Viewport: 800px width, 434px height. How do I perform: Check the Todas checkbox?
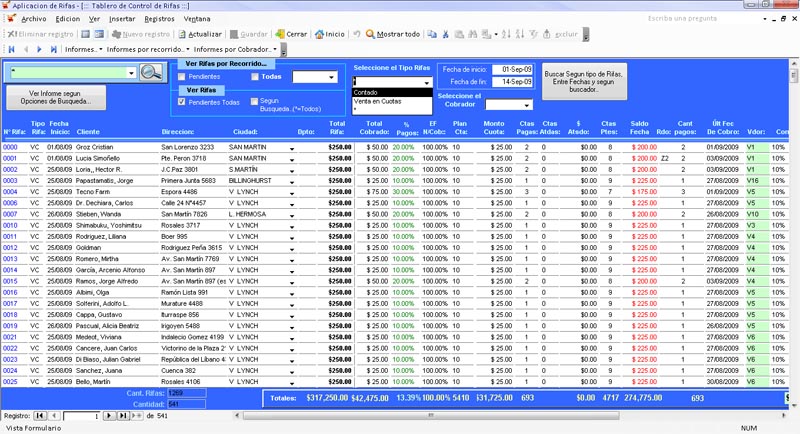tap(255, 76)
